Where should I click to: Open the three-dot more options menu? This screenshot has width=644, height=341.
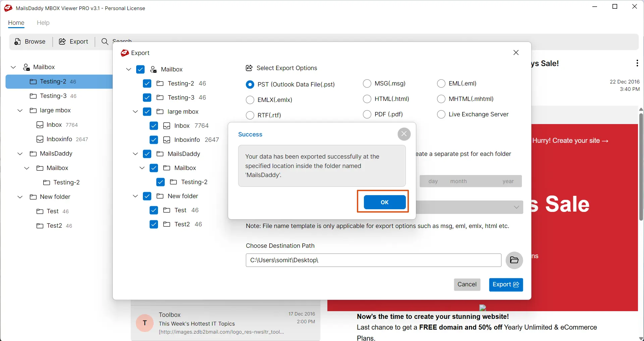[637, 63]
